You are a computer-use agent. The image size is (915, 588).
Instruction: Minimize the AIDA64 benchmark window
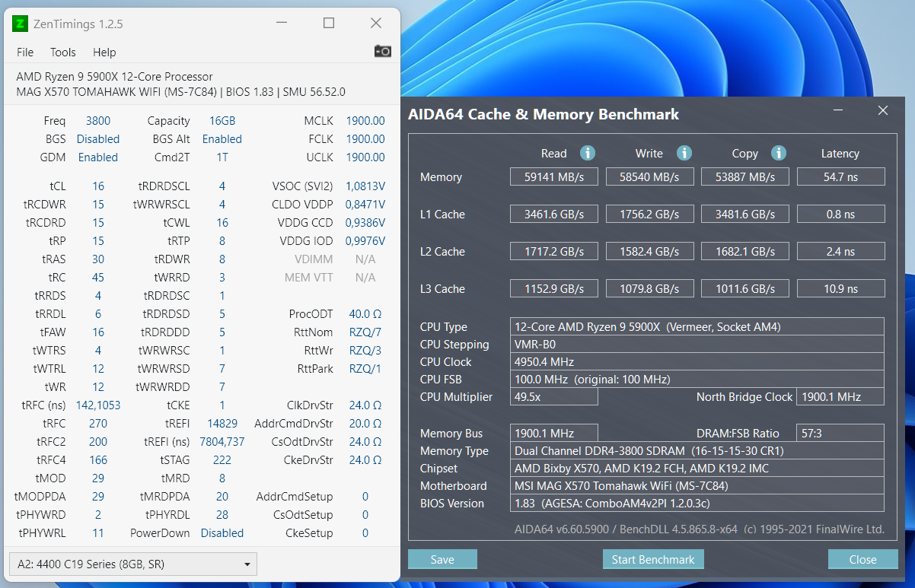point(837,110)
